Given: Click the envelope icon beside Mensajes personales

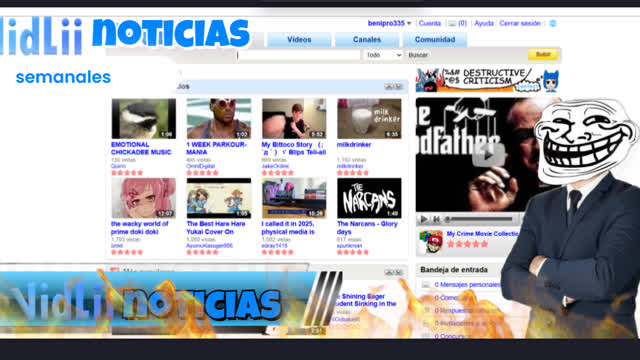Looking at the screenshot, I should click(x=426, y=284).
